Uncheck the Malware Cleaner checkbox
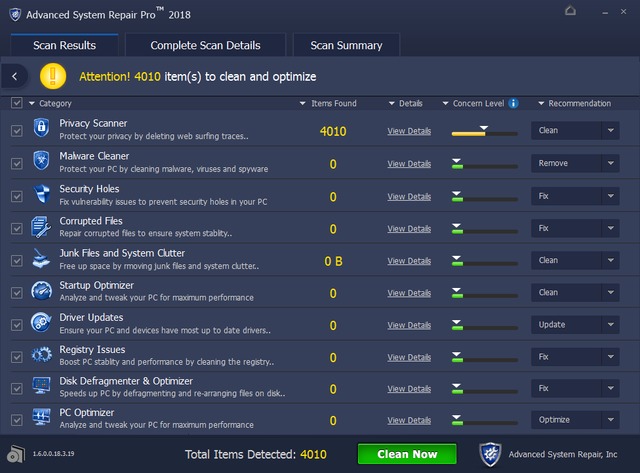 coord(17,164)
